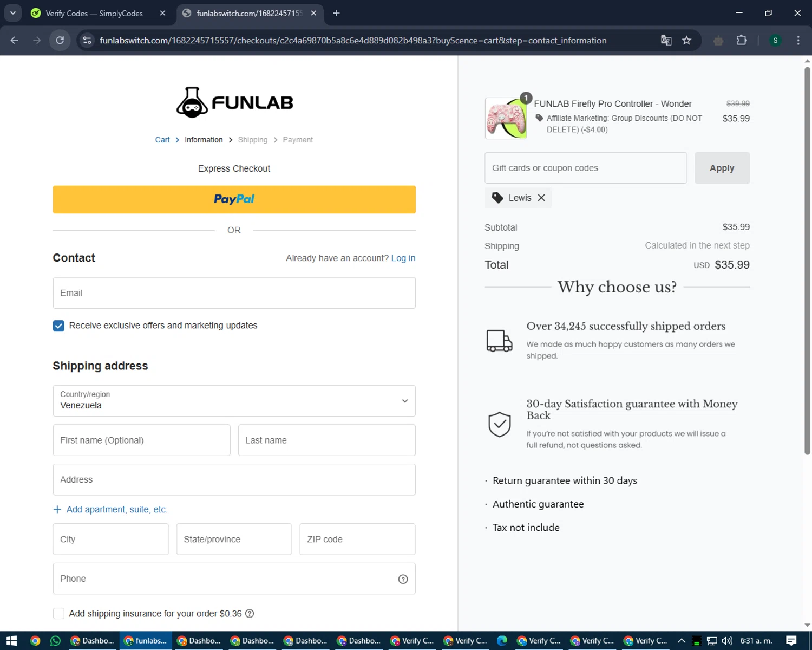Apply the coupon code
This screenshot has width=812, height=650.
point(722,168)
